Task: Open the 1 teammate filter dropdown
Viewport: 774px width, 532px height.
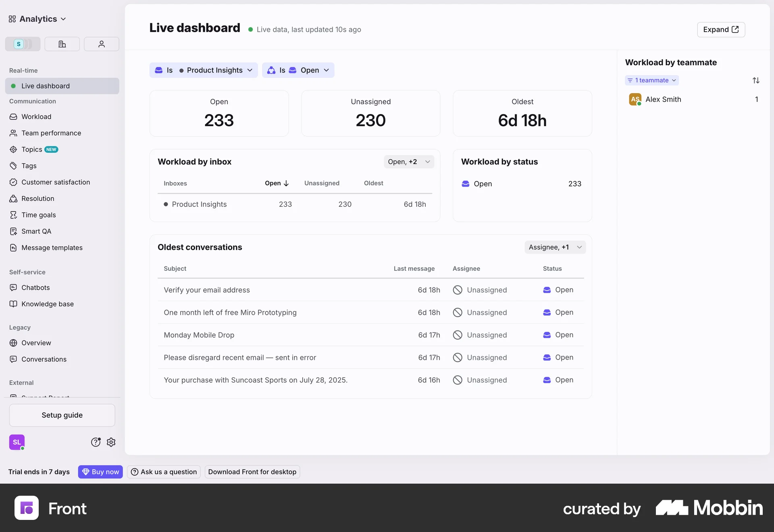Action: point(652,80)
